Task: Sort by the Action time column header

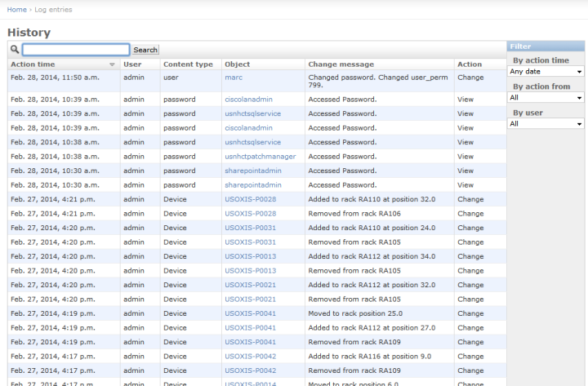Action: (33, 64)
